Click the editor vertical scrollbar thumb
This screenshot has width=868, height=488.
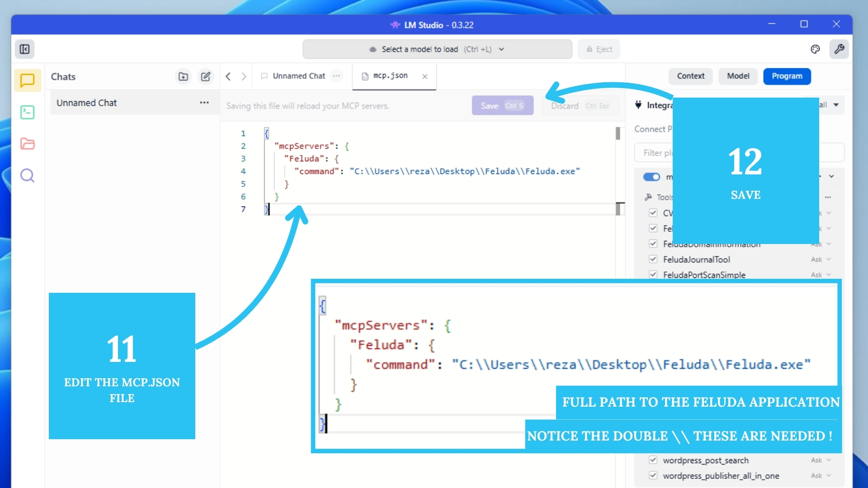click(618, 133)
